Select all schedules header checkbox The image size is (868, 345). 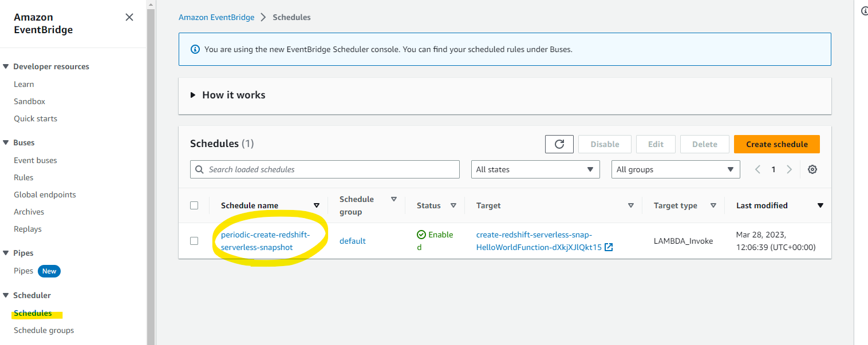tap(194, 205)
